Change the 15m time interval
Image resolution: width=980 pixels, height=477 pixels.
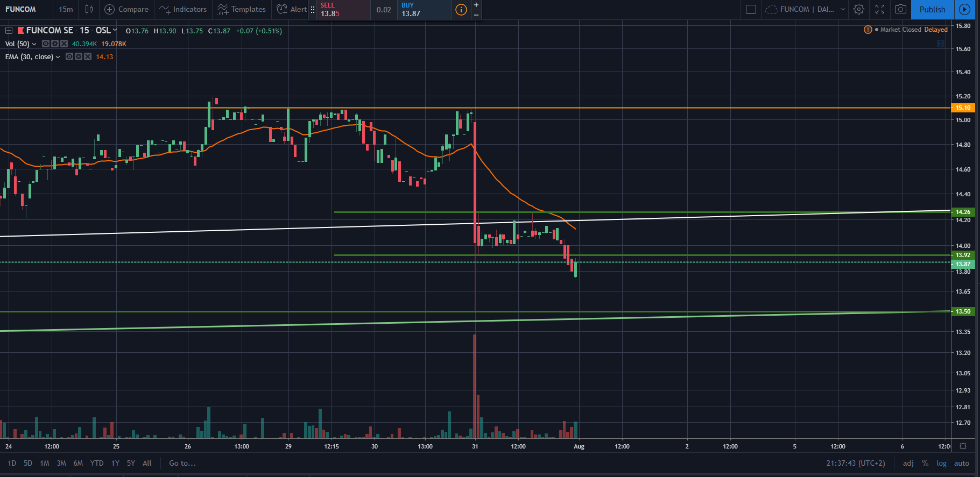pos(66,9)
